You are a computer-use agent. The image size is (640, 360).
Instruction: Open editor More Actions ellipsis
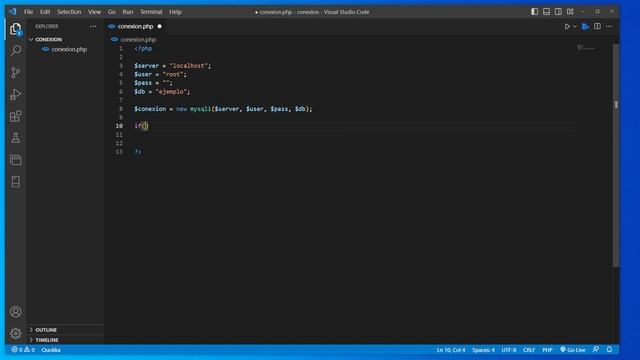click(x=609, y=27)
